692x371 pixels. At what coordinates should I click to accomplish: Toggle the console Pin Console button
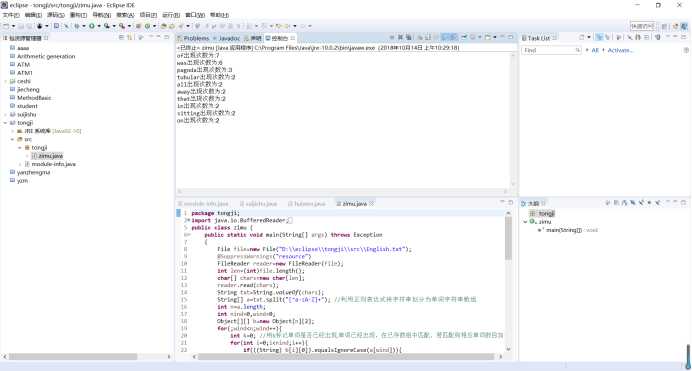tap(464, 37)
